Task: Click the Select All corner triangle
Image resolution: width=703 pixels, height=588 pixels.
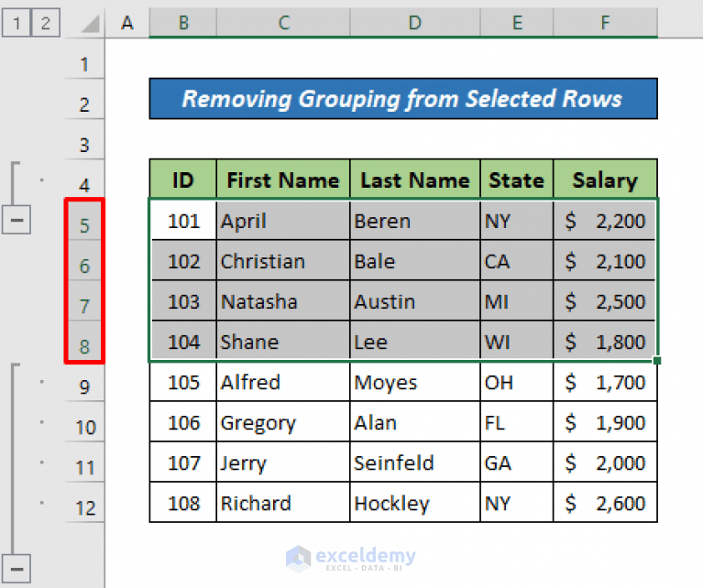Action: 90,24
